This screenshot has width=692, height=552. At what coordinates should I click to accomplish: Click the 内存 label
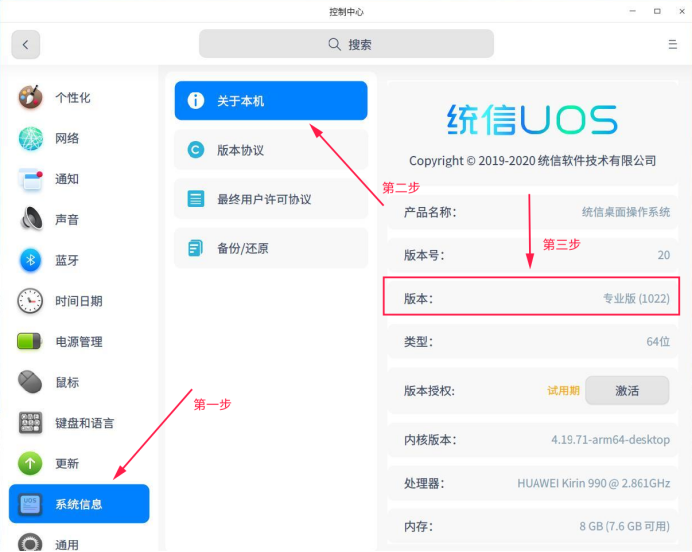[418, 526]
